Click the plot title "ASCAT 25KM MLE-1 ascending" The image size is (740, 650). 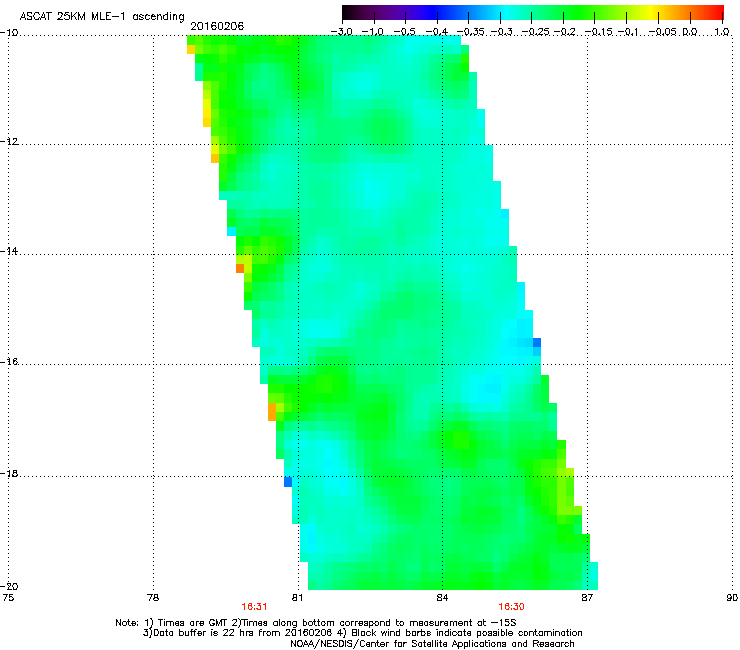(102, 17)
